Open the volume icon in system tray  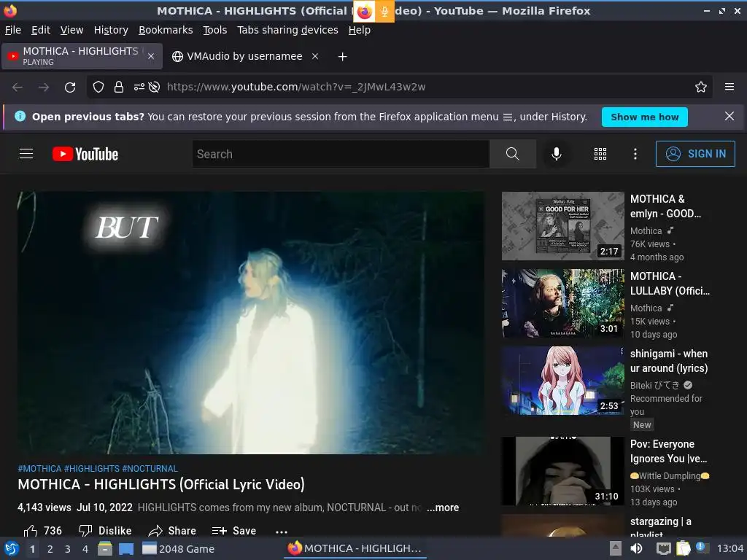pos(636,548)
